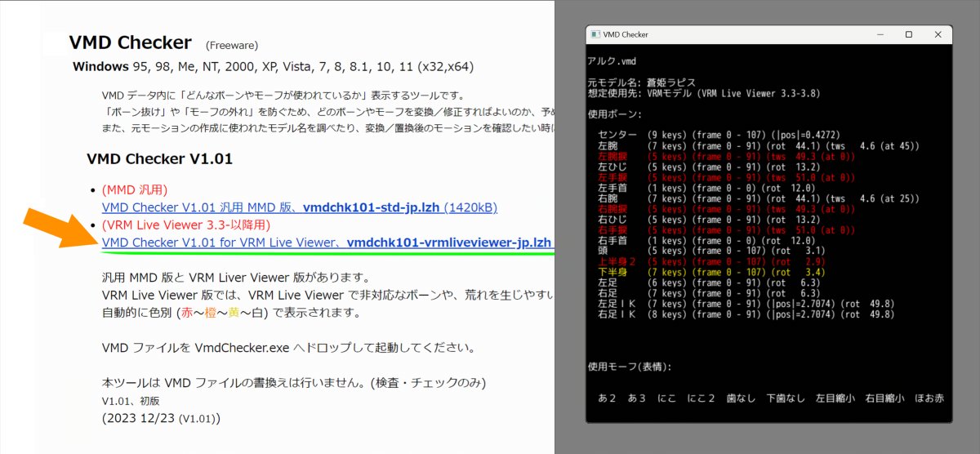Click the '左目縮小' morph name
This screenshot has width=980, height=454.
835,398
